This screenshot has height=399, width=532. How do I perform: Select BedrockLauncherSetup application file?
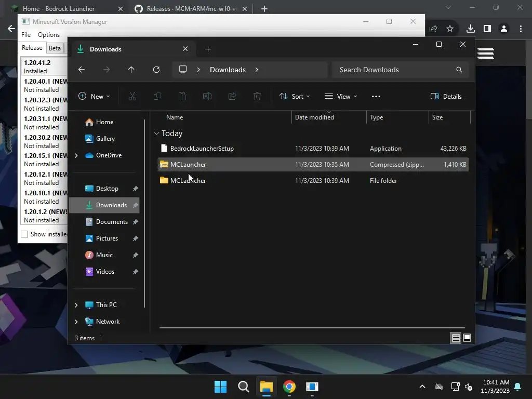point(313,148)
